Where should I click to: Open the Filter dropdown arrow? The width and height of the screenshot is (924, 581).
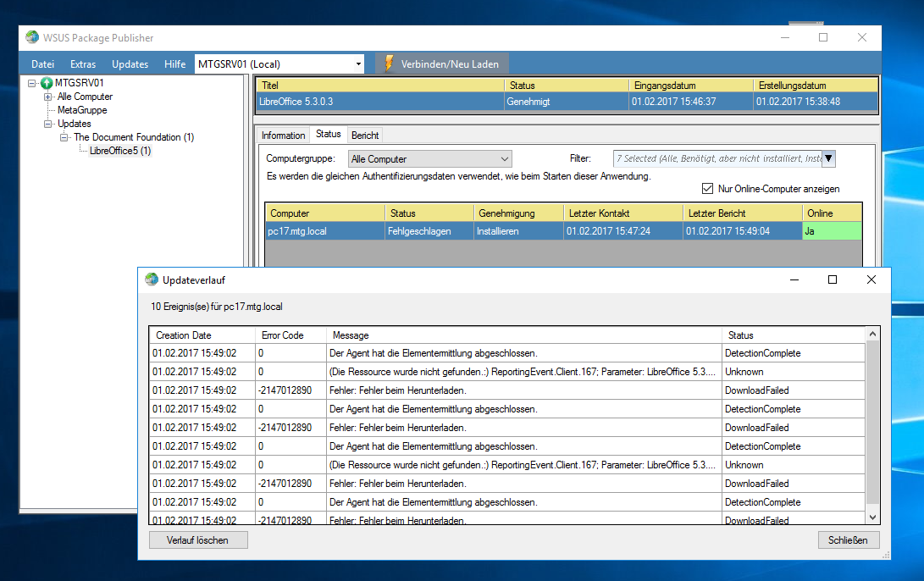tap(828, 158)
